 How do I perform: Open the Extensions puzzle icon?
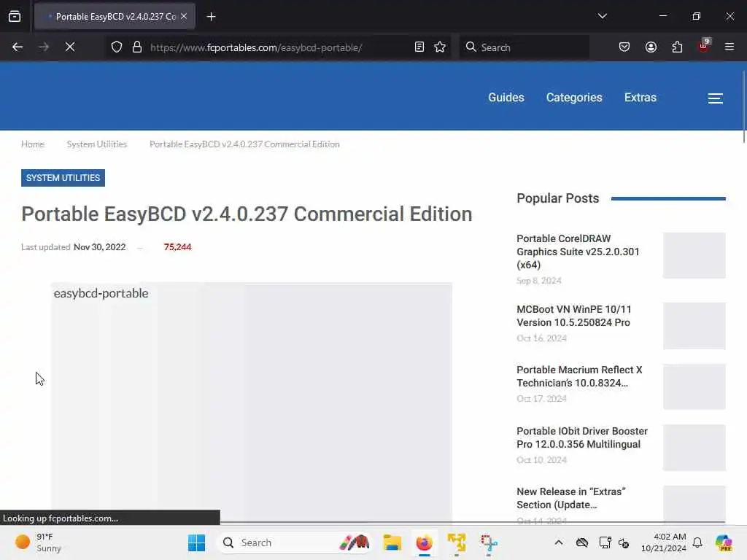pos(677,47)
